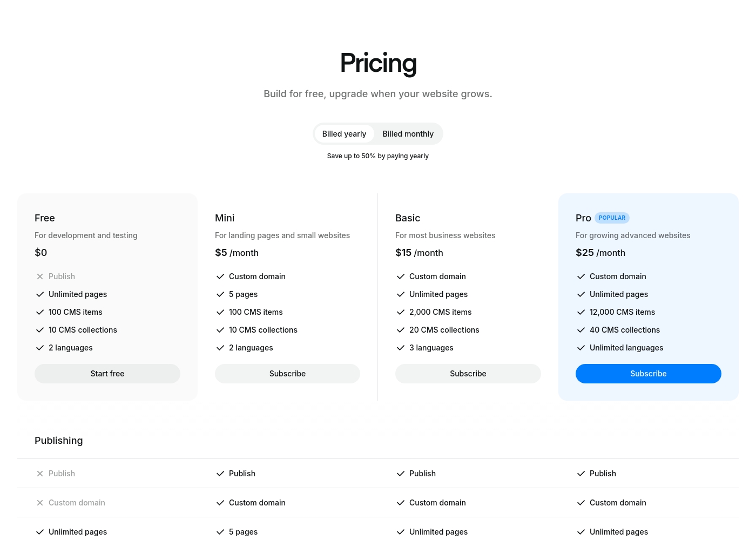The width and height of the screenshot is (756, 540).
Task: Click the POPULAR badge next to Pro
Action: coord(612,218)
